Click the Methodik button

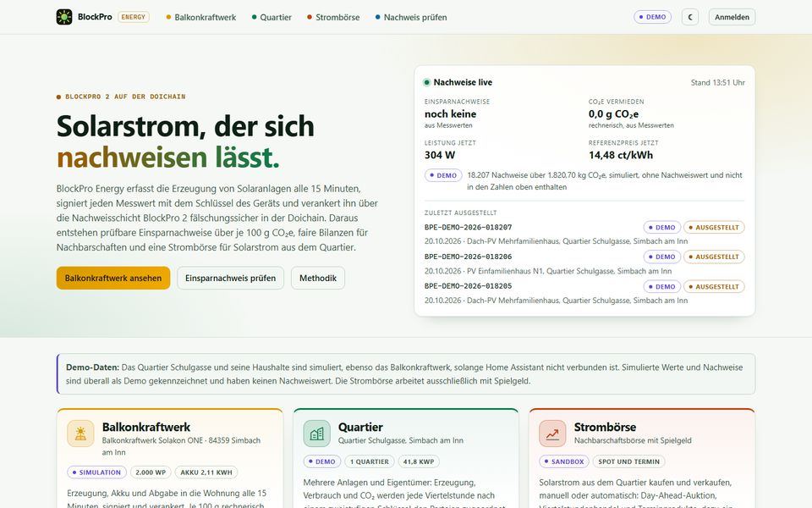click(318, 278)
